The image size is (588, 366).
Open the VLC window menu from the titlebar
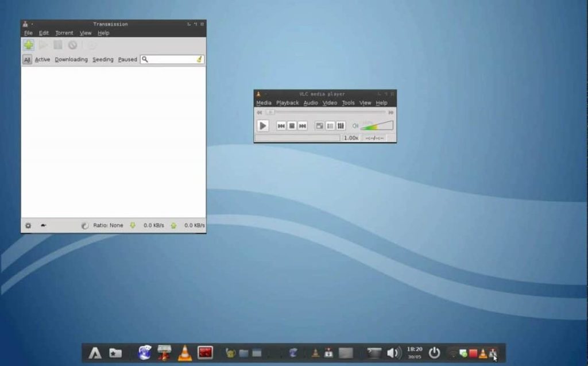click(x=258, y=94)
